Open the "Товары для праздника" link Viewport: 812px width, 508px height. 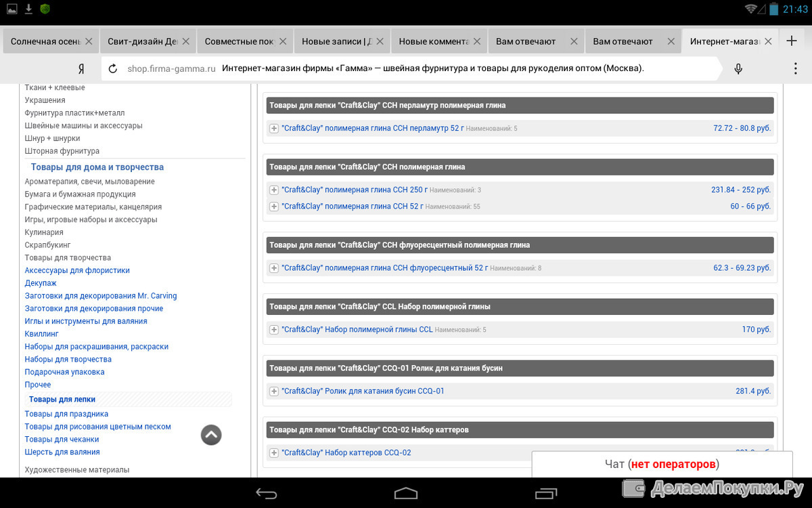pyautogui.click(x=66, y=414)
